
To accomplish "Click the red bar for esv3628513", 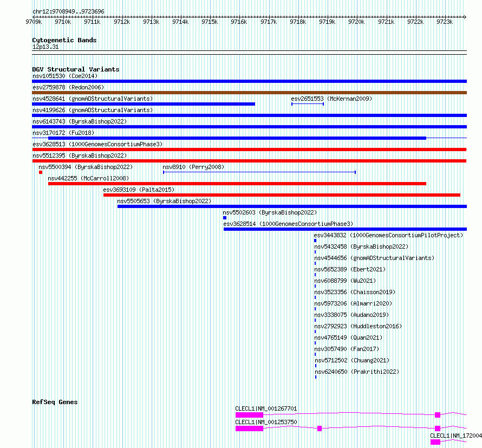I will [x=249, y=150].
